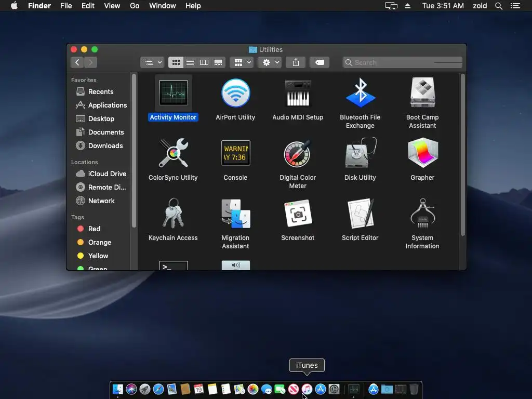Image resolution: width=532 pixels, height=399 pixels.
Task: Open Launchpad from the Dock
Action: click(x=145, y=389)
